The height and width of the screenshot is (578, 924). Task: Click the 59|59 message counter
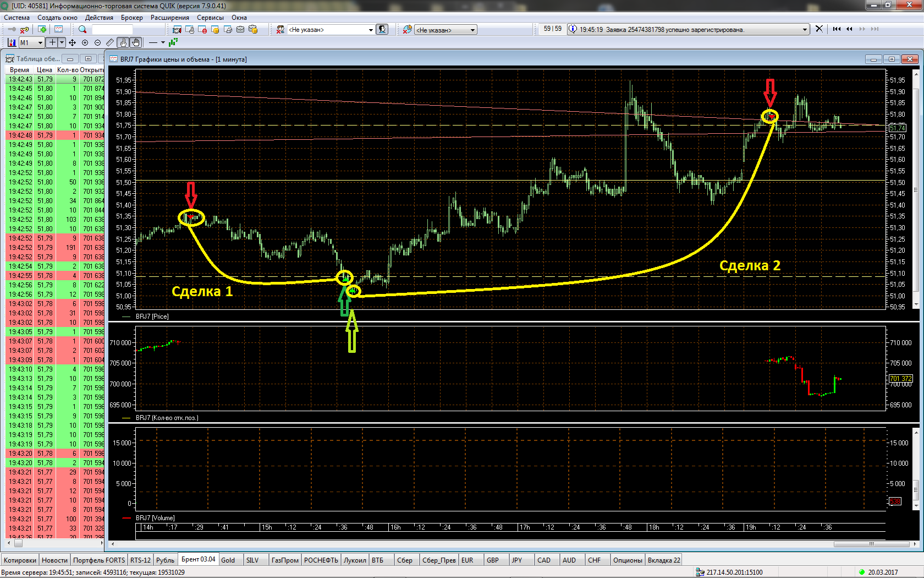[x=553, y=29]
